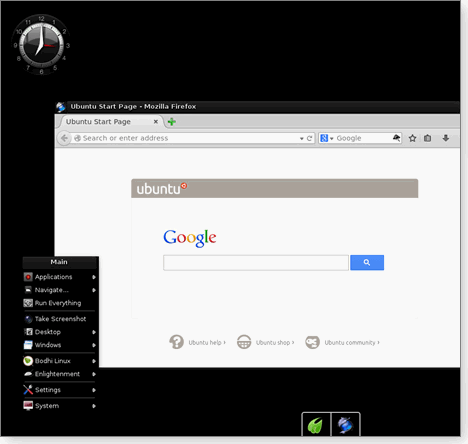Click the System monitor icon
The height and width of the screenshot is (444, 468).
pos(28,406)
